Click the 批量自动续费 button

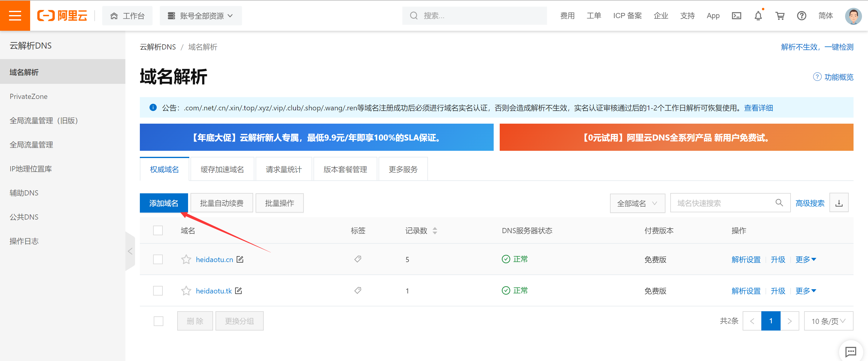pyautogui.click(x=222, y=203)
